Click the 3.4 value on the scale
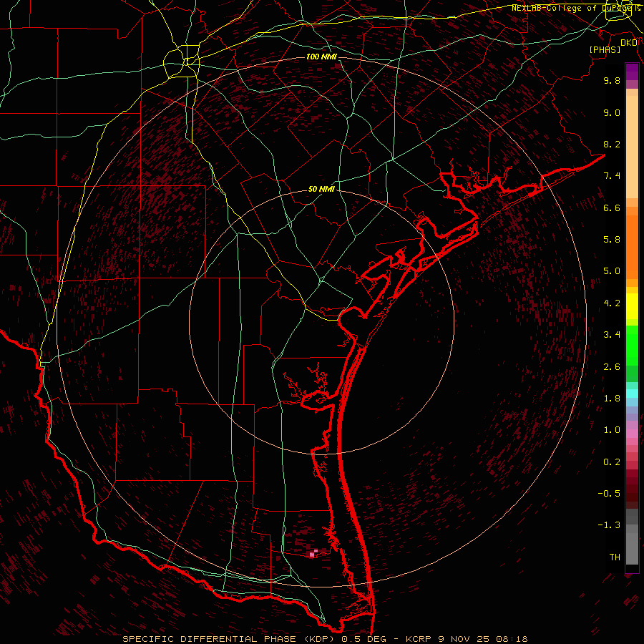This screenshot has height=644, width=644. (612, 335)
